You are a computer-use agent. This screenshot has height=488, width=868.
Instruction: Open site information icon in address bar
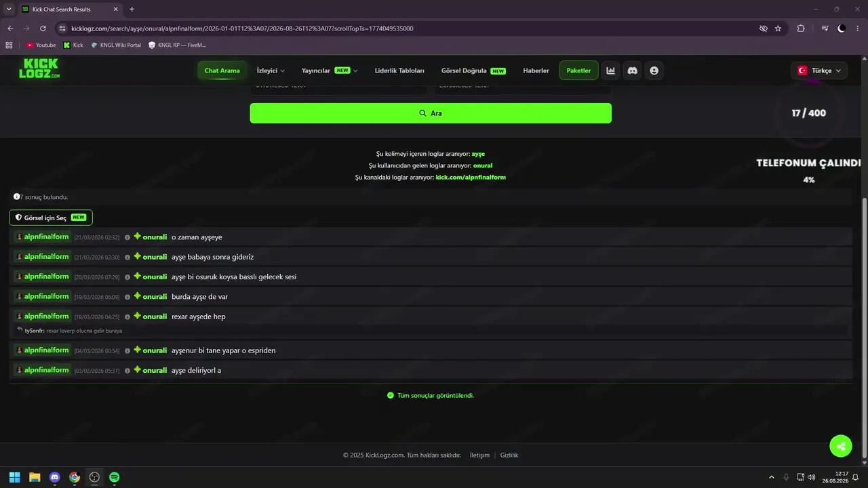(x=62, y=28)
